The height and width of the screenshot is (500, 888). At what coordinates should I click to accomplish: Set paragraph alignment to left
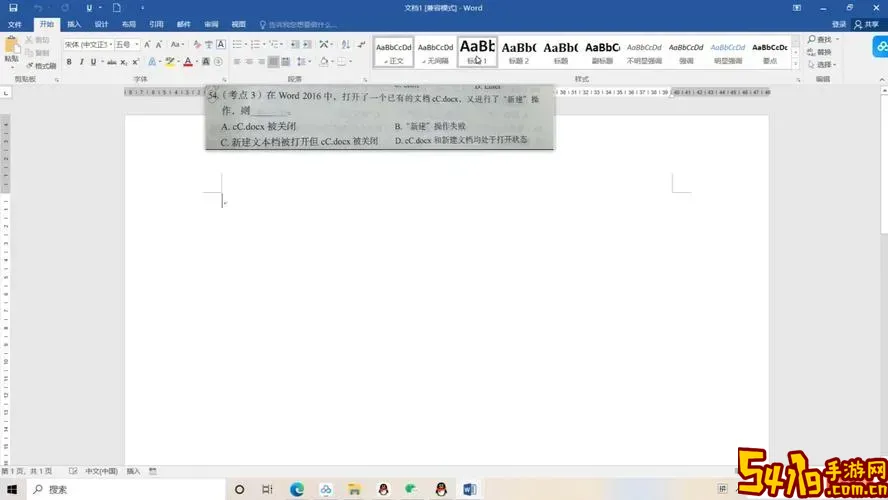point(237,62)
